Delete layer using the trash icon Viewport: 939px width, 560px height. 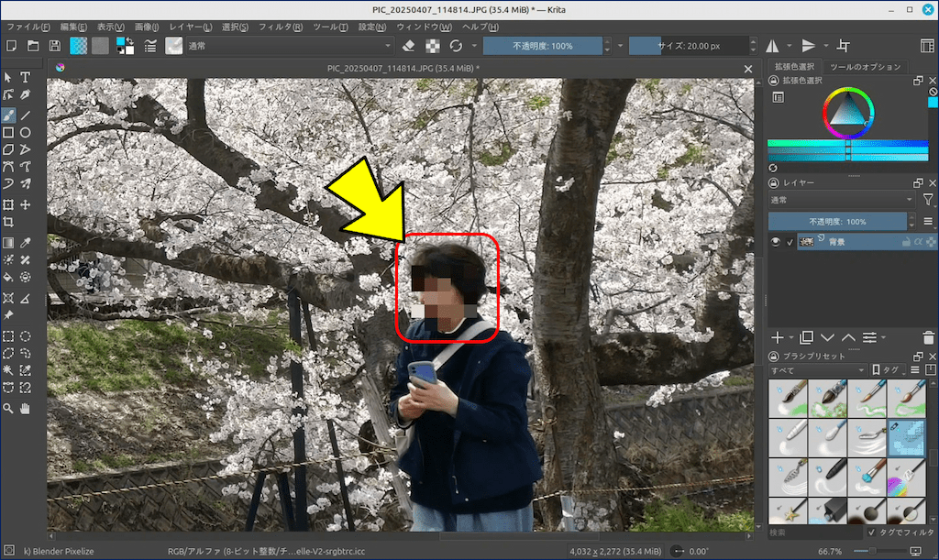[x=929, y=338]
